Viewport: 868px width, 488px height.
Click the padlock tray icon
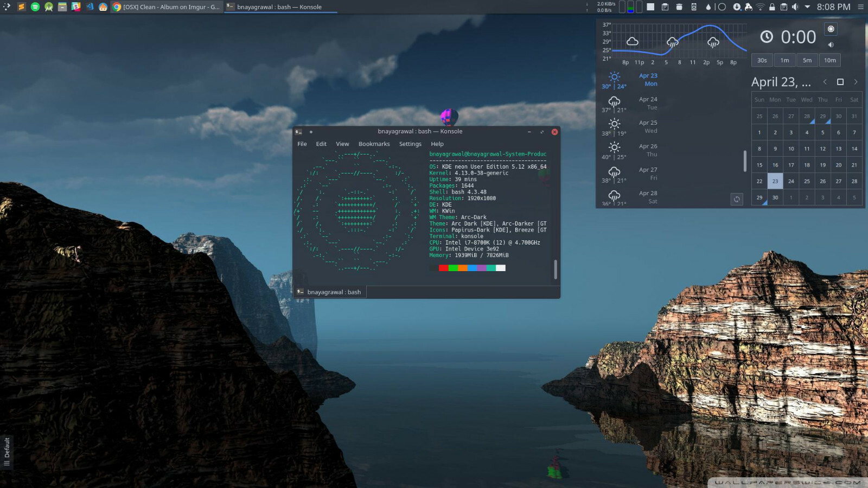click(772, 7)
